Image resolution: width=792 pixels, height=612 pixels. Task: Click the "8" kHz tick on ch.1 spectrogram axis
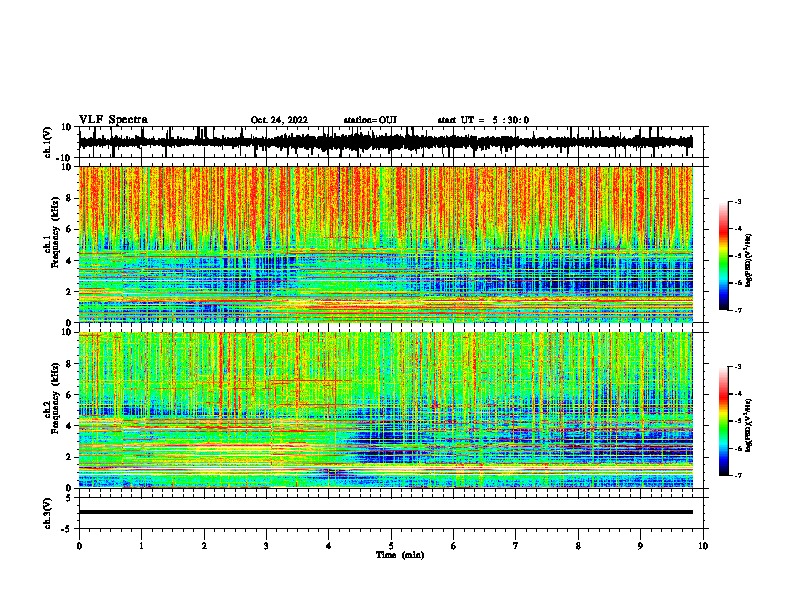(70, 198)
